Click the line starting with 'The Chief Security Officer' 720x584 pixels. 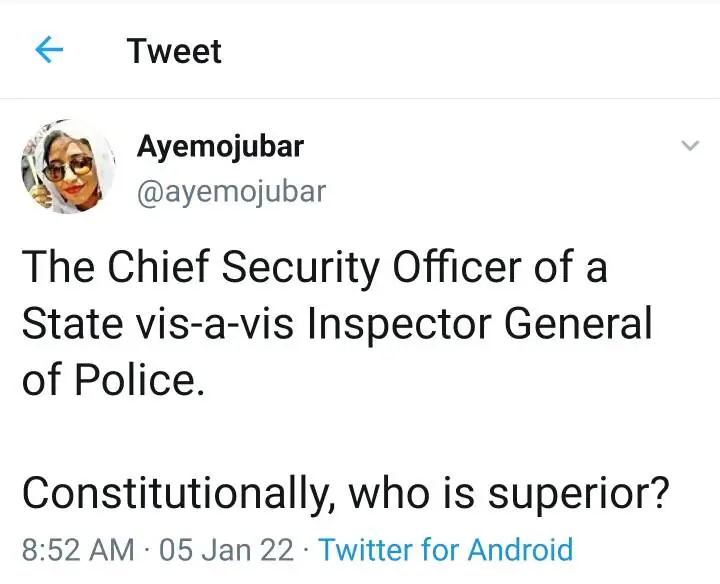point(314,270)
